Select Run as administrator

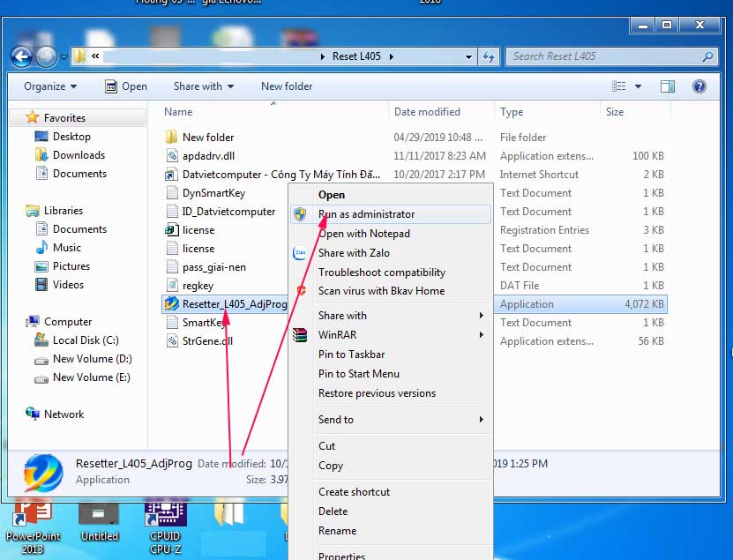point(391,214)
